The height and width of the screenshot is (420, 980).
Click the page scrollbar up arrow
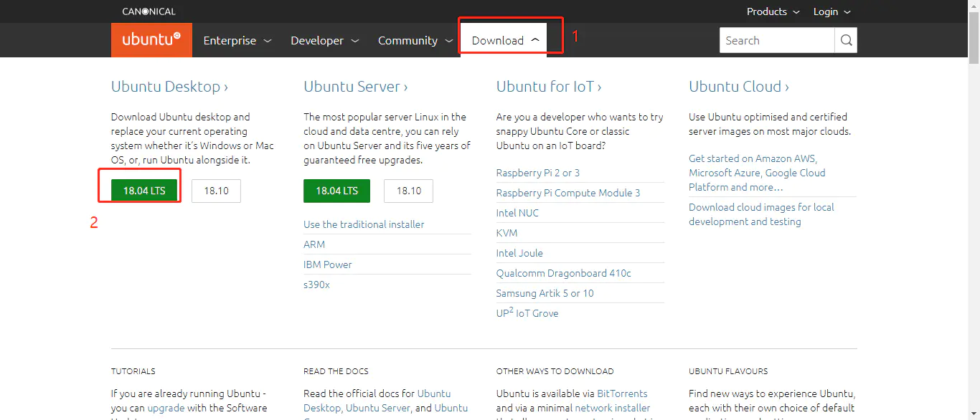pyautogui.click(x=974, y=6)
